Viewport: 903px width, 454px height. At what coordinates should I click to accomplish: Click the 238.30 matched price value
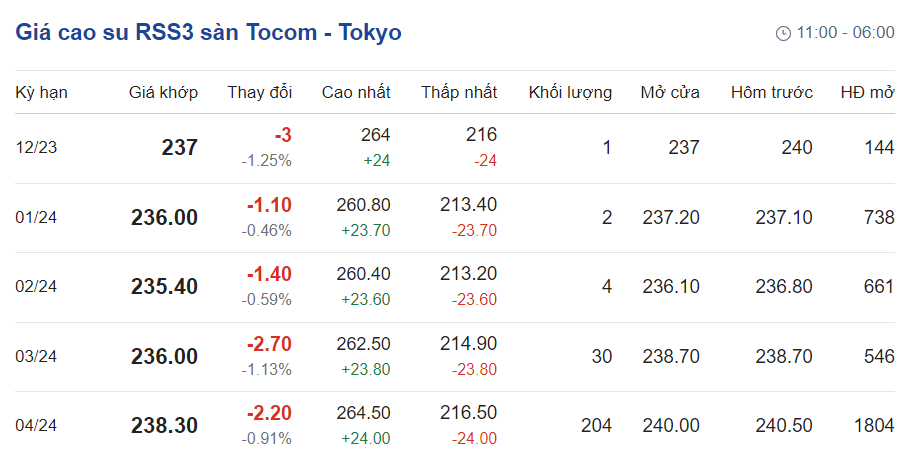tap(164, 425)
